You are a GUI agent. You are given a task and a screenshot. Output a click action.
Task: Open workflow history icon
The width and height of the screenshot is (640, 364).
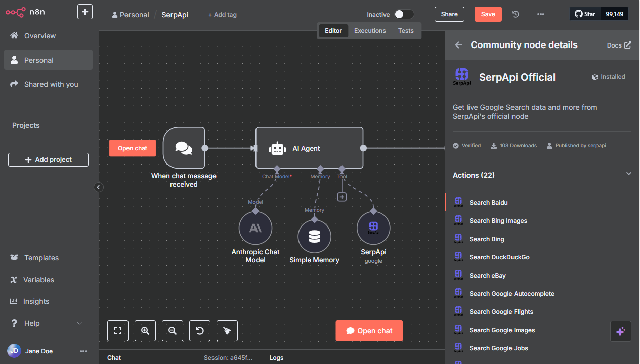516,14
